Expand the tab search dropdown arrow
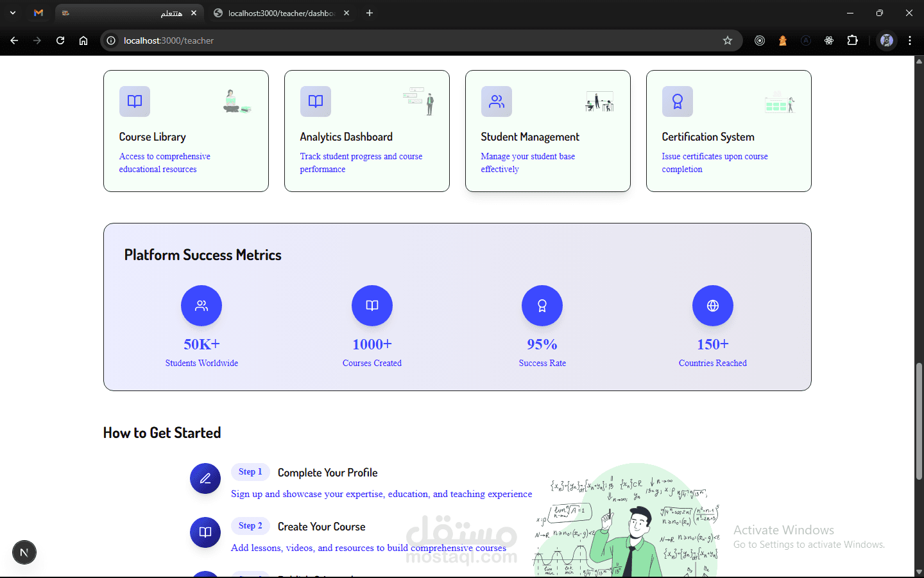Screen dimensions: 924x578 (13, 13)
